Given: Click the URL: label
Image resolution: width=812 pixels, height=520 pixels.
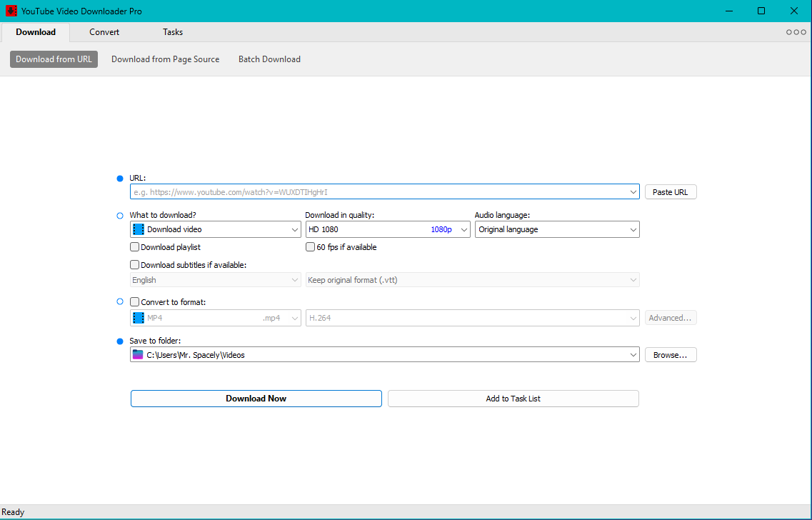Looking at the screenshot, I should pos(138,178).
